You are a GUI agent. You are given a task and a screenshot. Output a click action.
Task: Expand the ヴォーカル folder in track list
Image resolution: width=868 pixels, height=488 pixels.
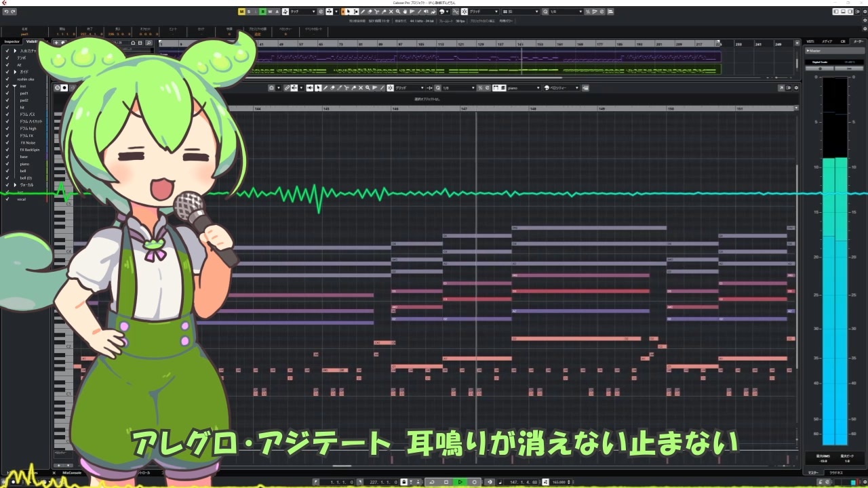tap(14, 185)
